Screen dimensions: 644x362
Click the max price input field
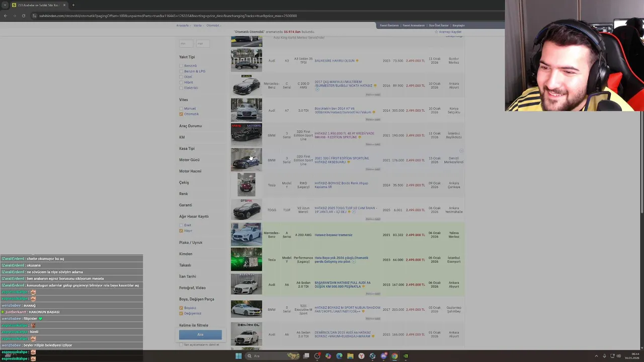(x=203, y=44)
